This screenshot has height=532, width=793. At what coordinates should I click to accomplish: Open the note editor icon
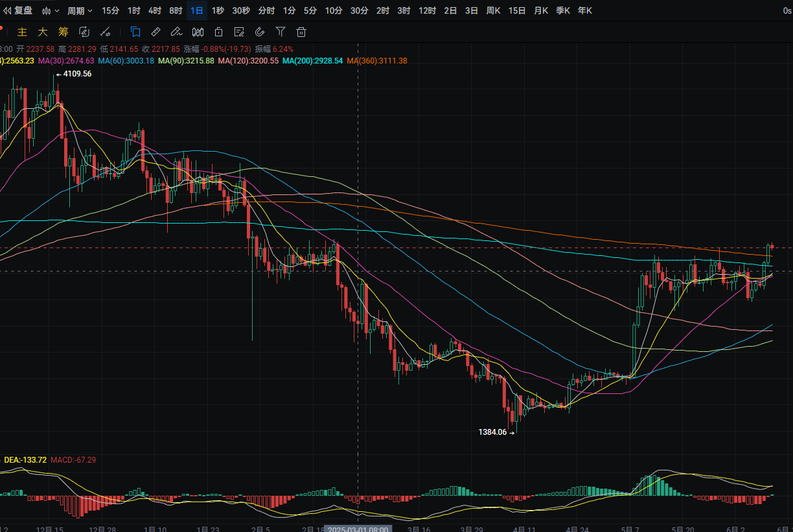tap(239, 31)
